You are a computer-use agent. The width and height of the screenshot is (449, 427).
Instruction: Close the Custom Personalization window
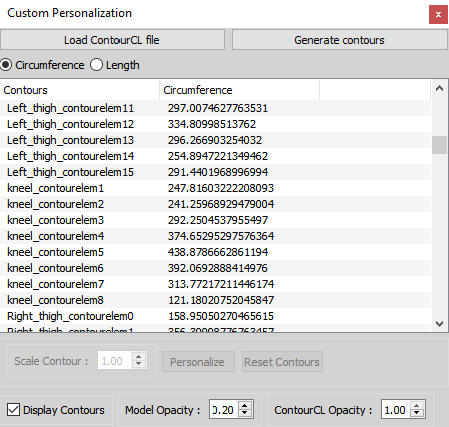pyautogui.click(x=438, y=14)
